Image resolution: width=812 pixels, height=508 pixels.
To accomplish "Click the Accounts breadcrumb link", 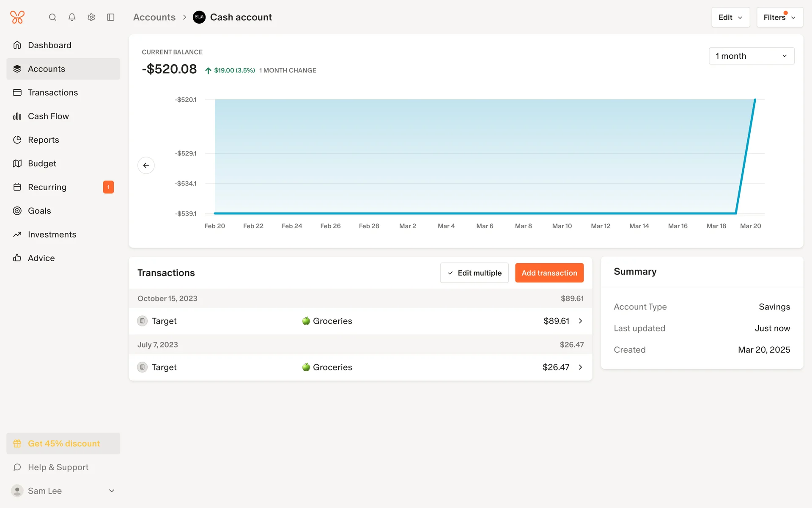I will pyautogui.click(x=154, y=17).
